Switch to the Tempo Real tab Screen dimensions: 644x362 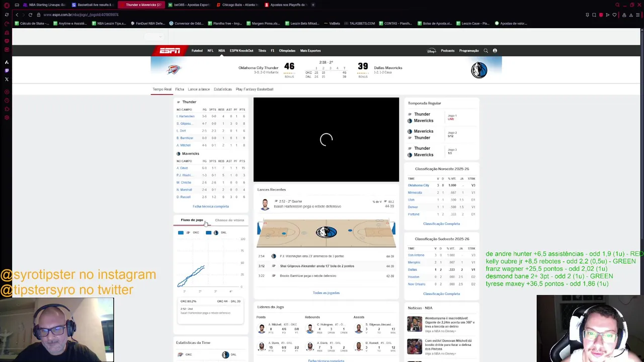(162, 89)
